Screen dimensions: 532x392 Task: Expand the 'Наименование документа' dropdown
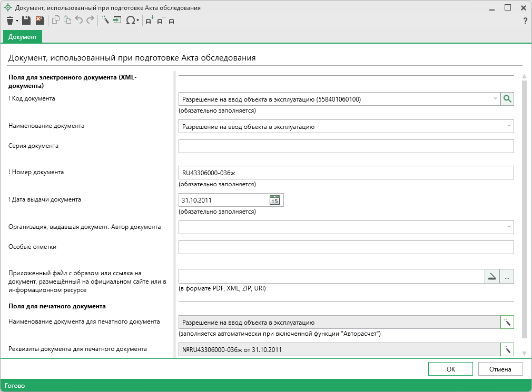click(509, 126)
